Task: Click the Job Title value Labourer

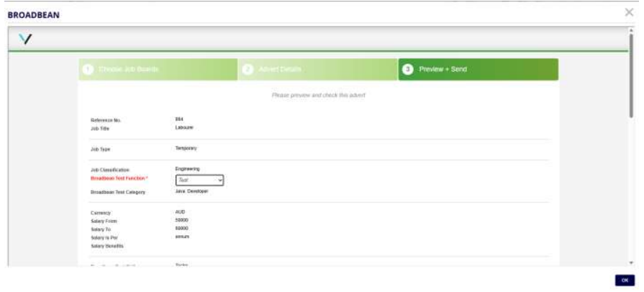Action: click(184, 128)
